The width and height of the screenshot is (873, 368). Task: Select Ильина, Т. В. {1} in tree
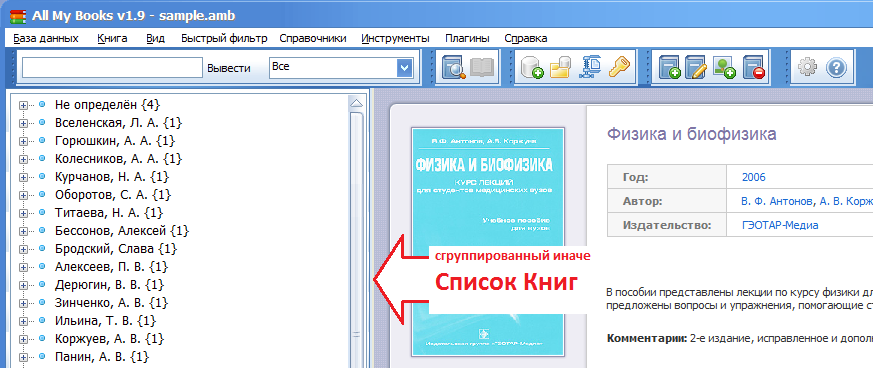pos(105,321)
